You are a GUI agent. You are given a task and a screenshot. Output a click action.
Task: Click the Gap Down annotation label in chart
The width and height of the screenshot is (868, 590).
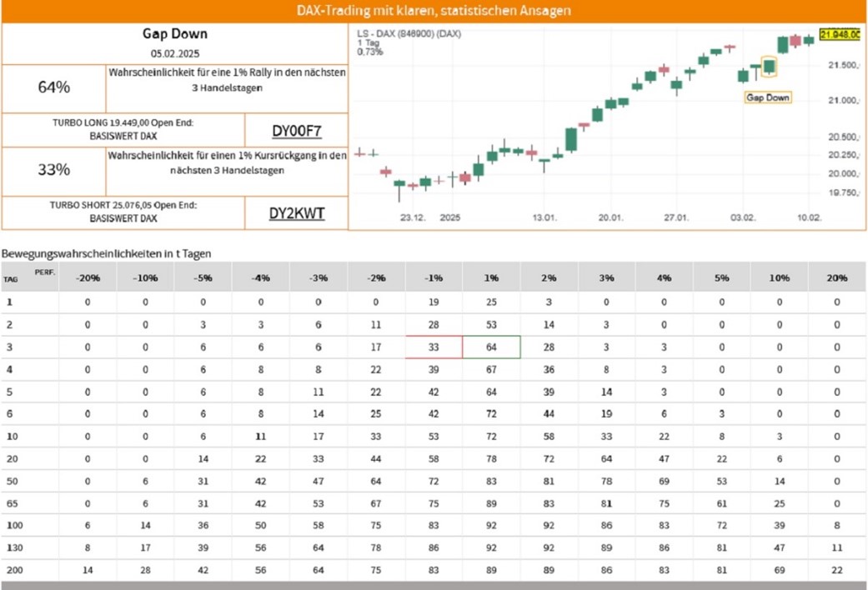(x=767, y=97)
